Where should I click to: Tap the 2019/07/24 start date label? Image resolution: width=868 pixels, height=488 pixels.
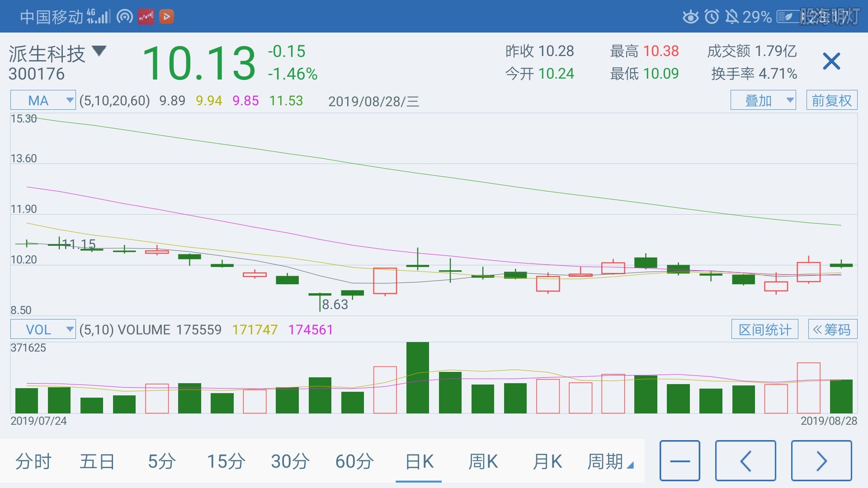(38, 421)
